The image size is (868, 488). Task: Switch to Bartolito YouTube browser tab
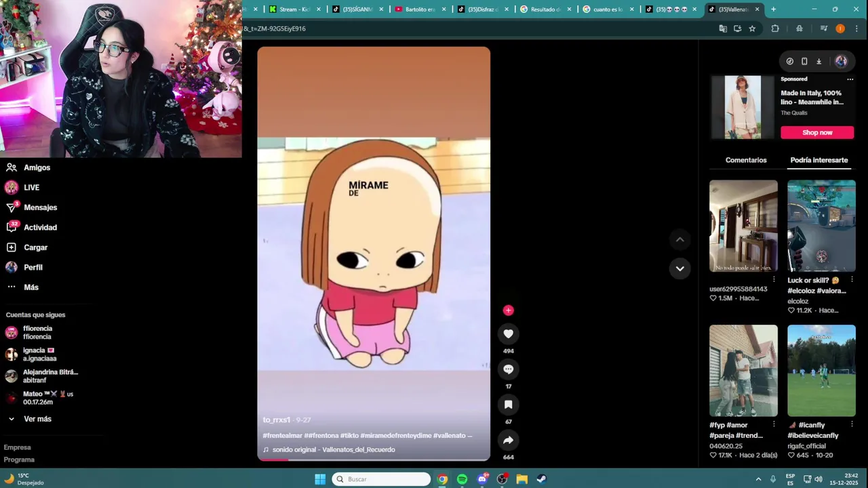(x=420, y=9)
